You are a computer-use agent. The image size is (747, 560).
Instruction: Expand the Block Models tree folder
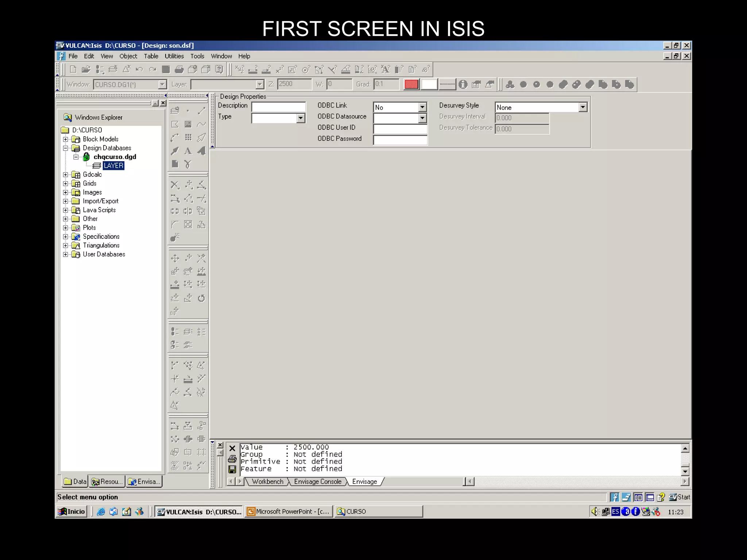point(66,139)
